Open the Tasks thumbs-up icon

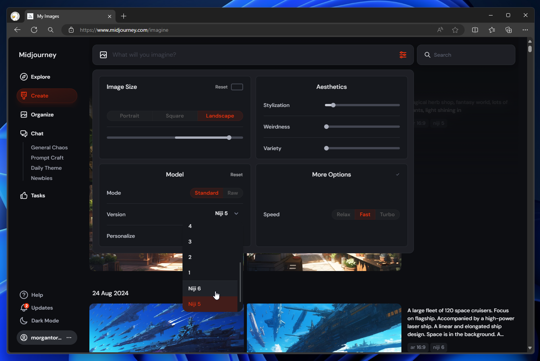tap(23, 195)
